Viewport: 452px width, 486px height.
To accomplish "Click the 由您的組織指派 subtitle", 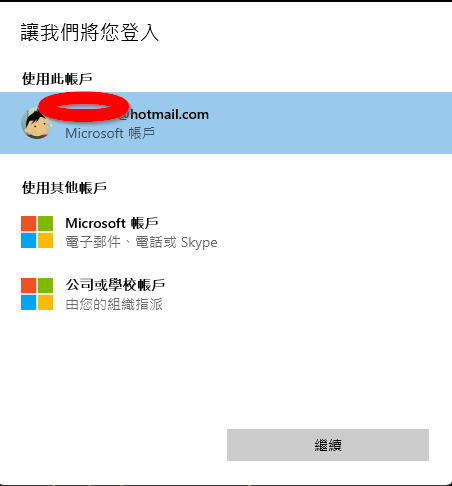I will pyautogui.click(x=114, y=304).
